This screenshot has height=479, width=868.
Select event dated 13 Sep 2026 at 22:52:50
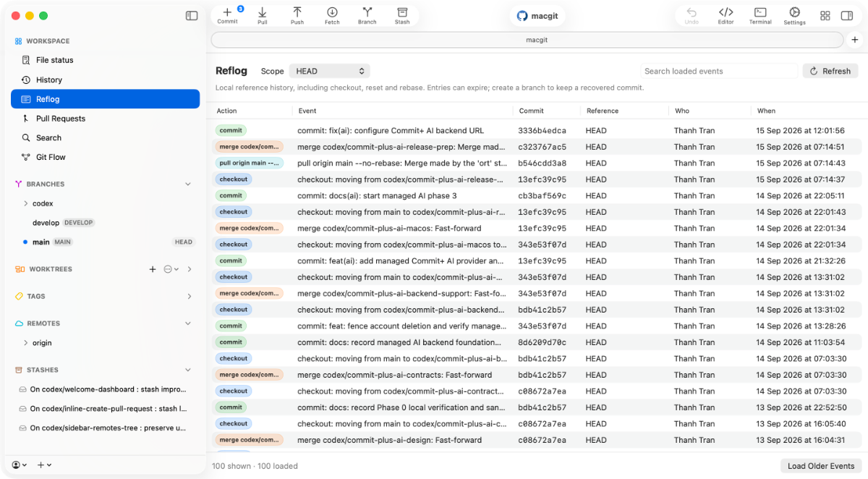coord(537,407)
